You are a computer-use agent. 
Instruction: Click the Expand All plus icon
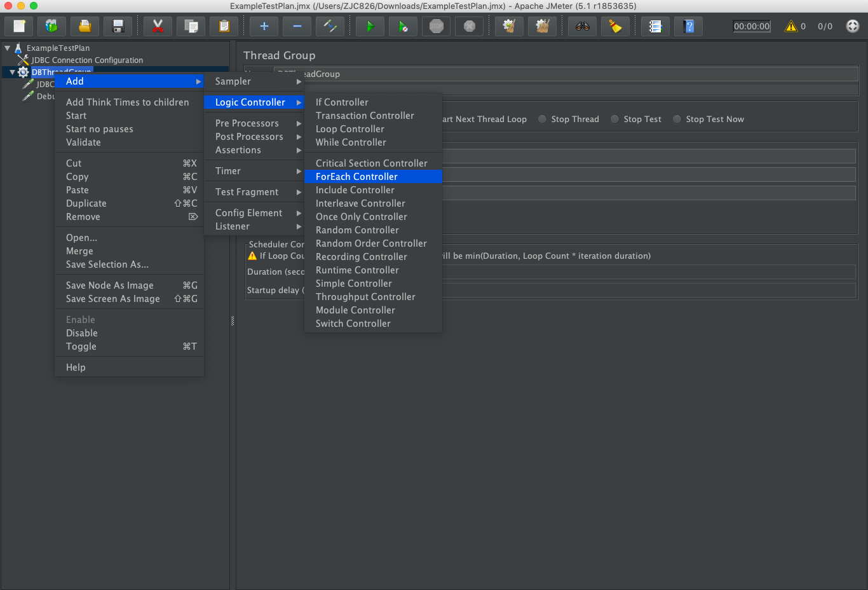tap(264, 26)
